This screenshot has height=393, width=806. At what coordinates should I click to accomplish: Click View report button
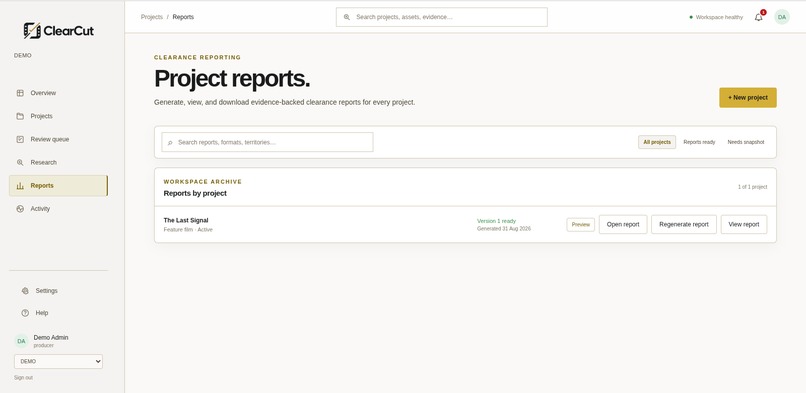(x=744, y=224)
